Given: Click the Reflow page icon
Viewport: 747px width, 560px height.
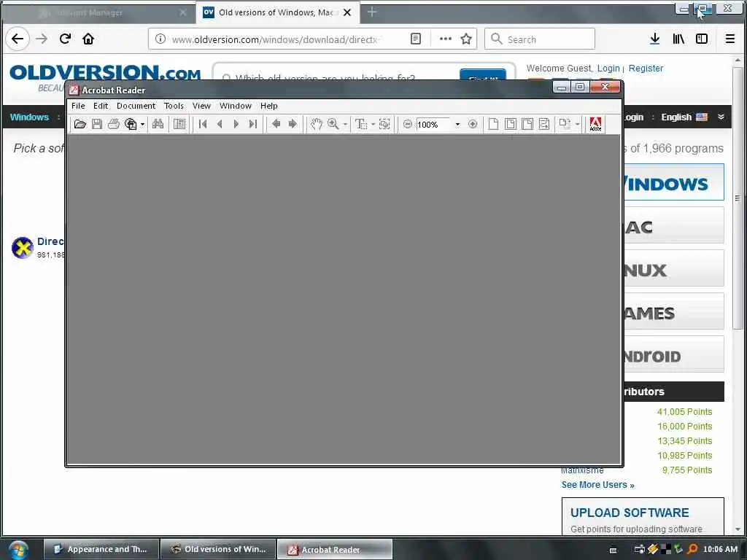Looking at the screenshot, I should point(544,124).
